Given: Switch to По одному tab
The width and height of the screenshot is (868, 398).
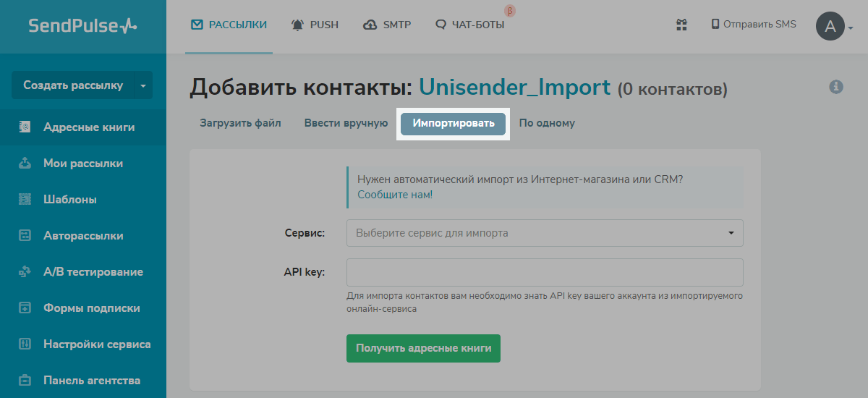Looking at the screenshot, I should pyautogui.click(x=547, y=123).
